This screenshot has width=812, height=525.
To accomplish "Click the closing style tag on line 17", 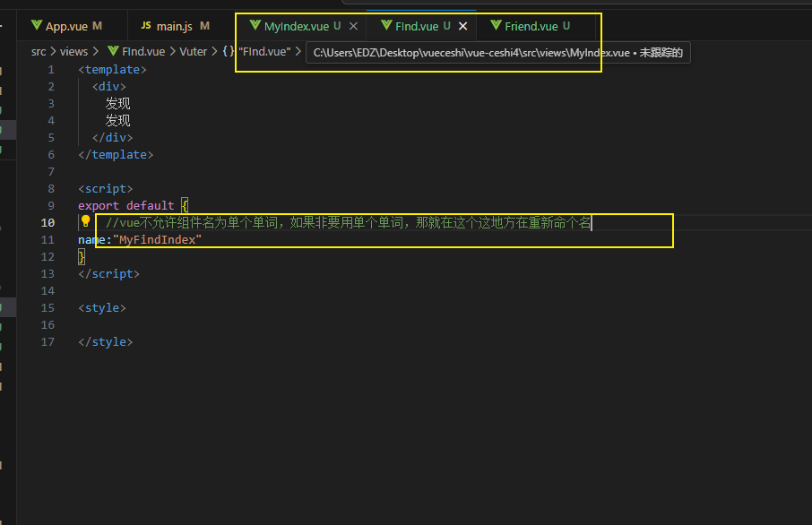I will (x=106, y=341).
